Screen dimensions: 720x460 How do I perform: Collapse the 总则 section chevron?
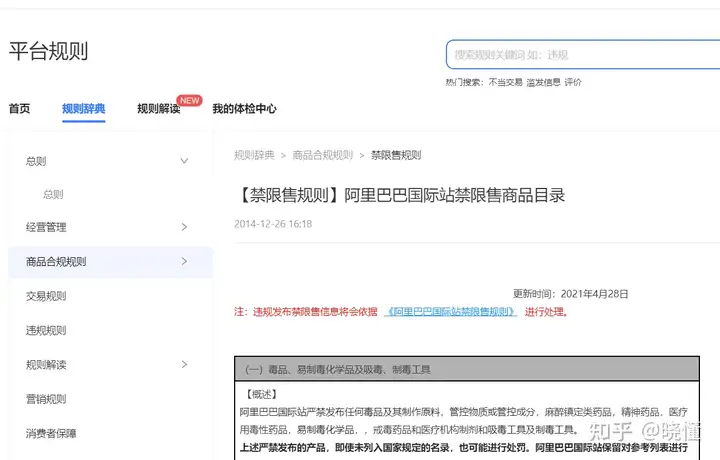click(184, 161)
